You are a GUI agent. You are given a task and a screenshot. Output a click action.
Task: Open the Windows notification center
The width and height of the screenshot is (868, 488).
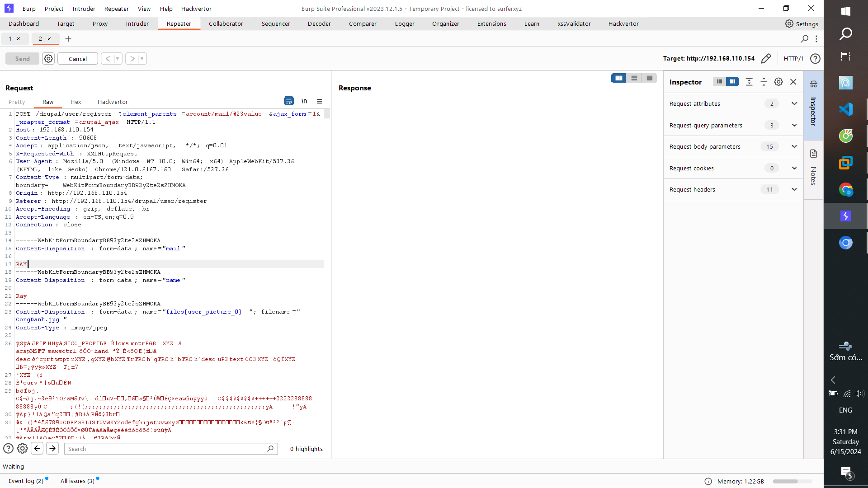tap(846, 473)
